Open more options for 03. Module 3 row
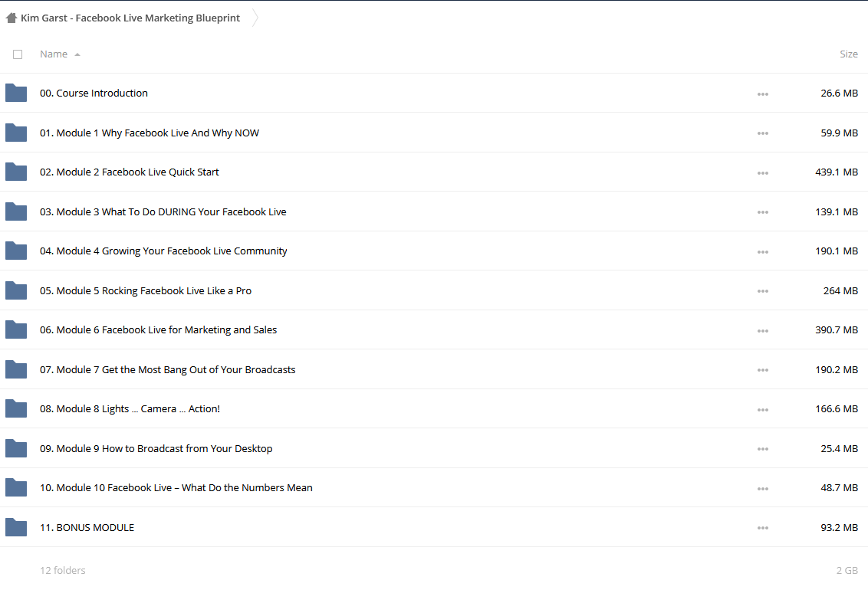Image resolution: width=868 pixels, height=590 pixels. [x=763, y=212]
